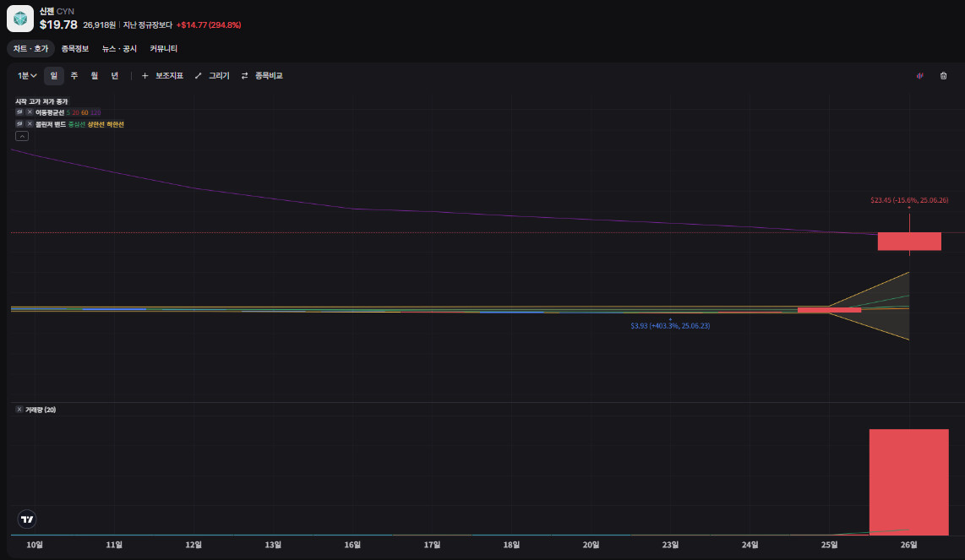
Task: Remove the 거래량 (20) volume indicator
Action: click(19, 410)
